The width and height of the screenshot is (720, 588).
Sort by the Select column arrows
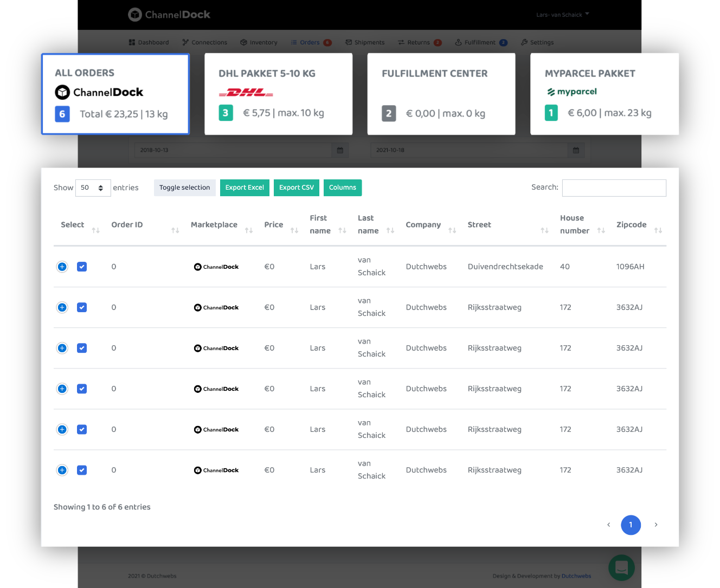coord(96,231)
